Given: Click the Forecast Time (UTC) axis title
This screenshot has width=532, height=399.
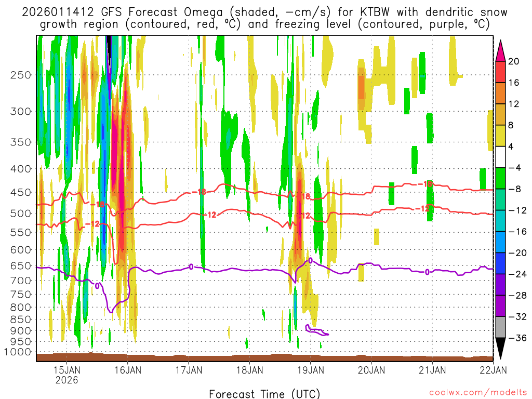Looking at the screenshot, I should tap(264, 393).
